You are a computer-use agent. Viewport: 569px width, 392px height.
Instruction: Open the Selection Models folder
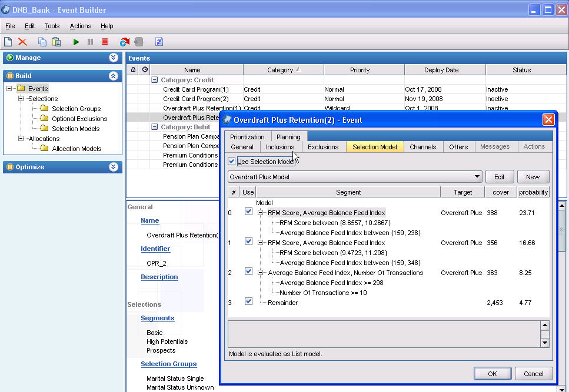44,128
